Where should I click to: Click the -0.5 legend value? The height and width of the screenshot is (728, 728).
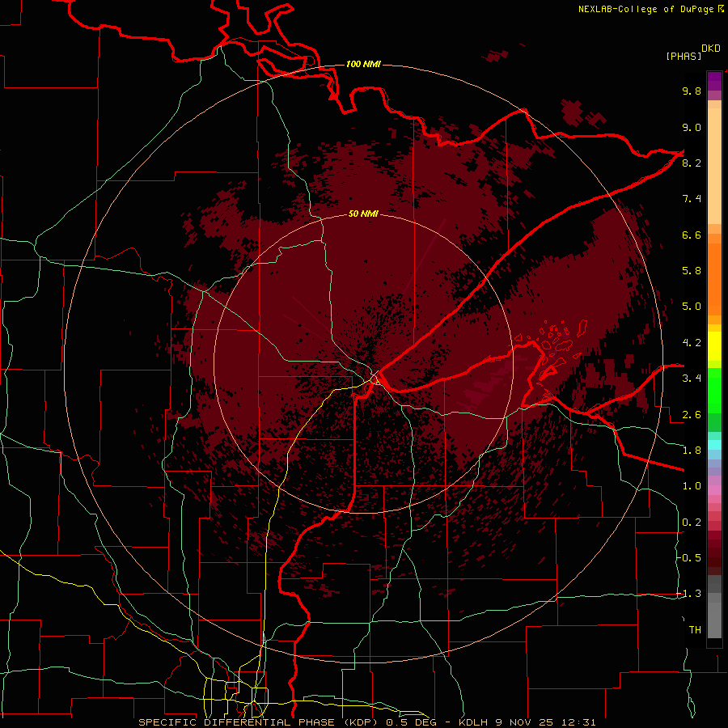(688, 558)
